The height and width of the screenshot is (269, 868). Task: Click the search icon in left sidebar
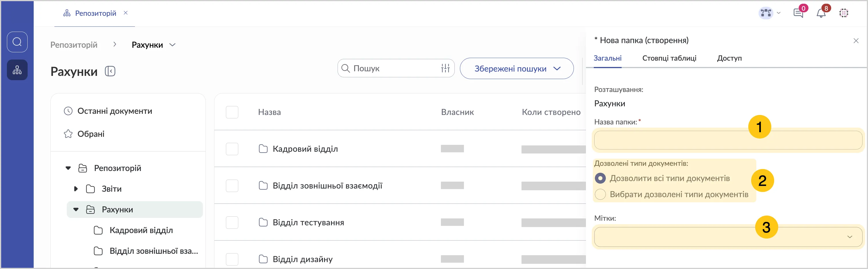17,42
